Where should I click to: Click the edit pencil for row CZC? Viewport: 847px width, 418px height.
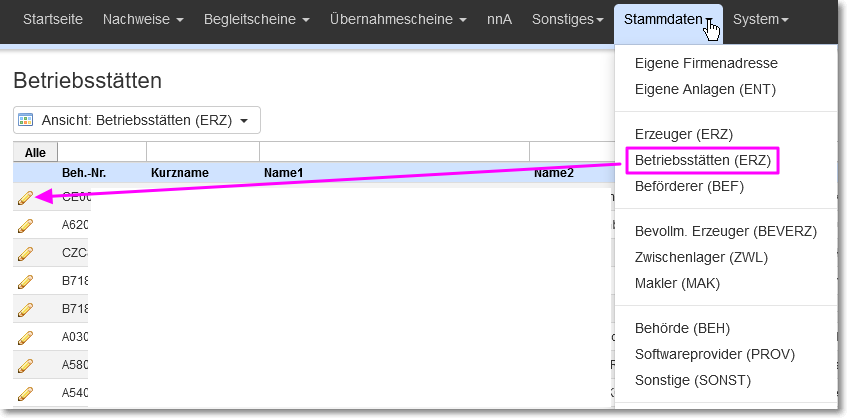click(25, 254)
